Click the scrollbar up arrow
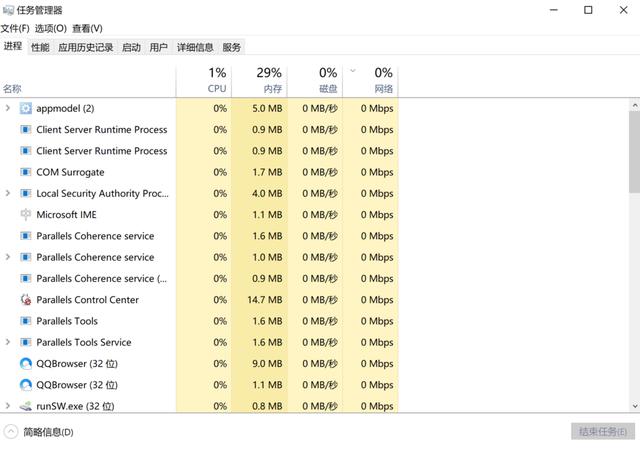This screenshot has height=449, width=640. coord(635,105)
